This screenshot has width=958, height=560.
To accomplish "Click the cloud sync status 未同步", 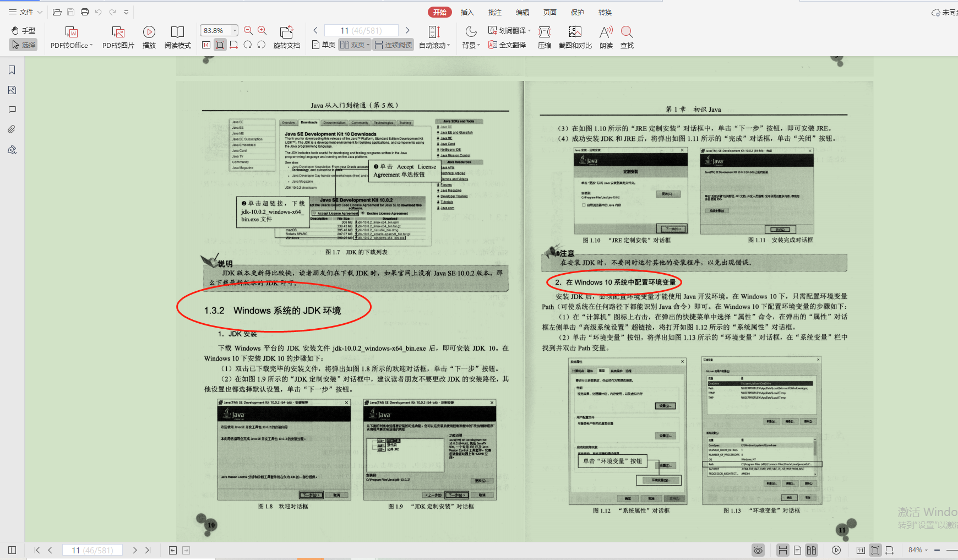I will pyautogui.click(x=944, y=12).
